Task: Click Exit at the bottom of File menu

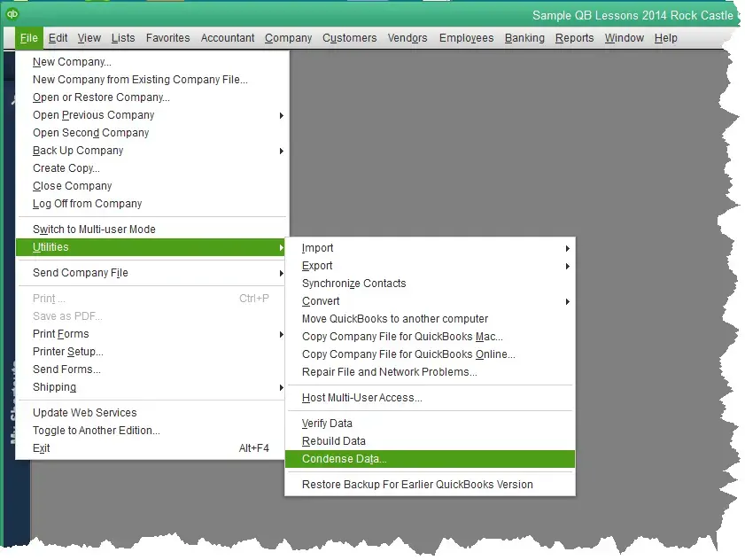Action: (42, 448)
